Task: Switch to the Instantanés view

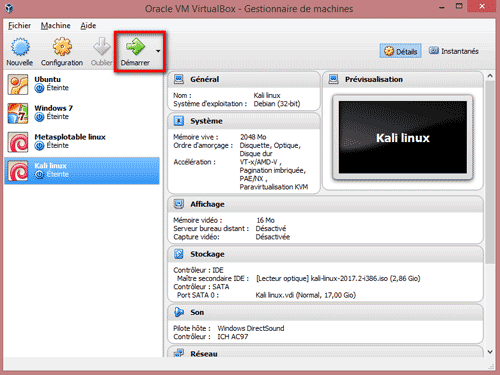Action: tap(454, 51)
